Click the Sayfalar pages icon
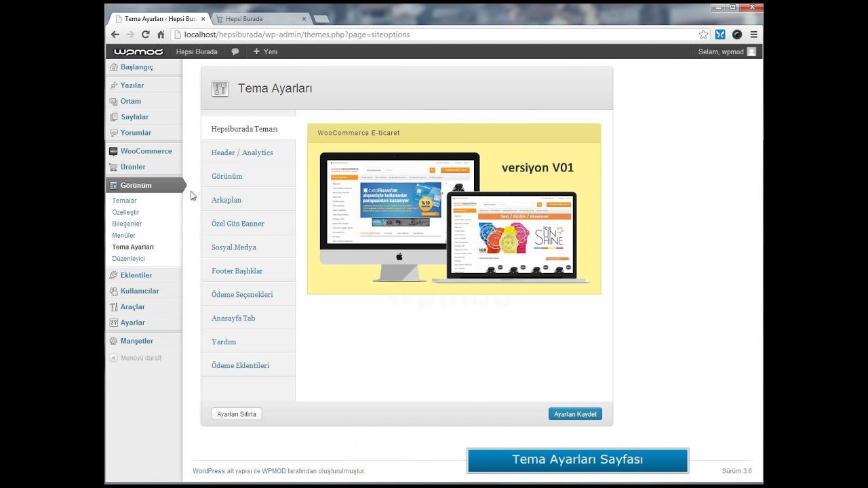The image size is (868, 488). [x=114, y=117]
